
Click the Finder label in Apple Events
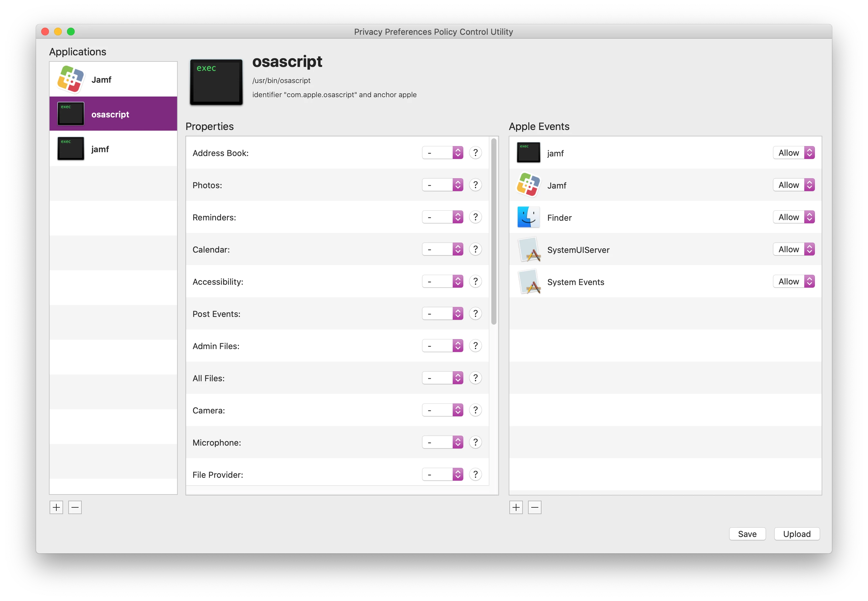559,218
